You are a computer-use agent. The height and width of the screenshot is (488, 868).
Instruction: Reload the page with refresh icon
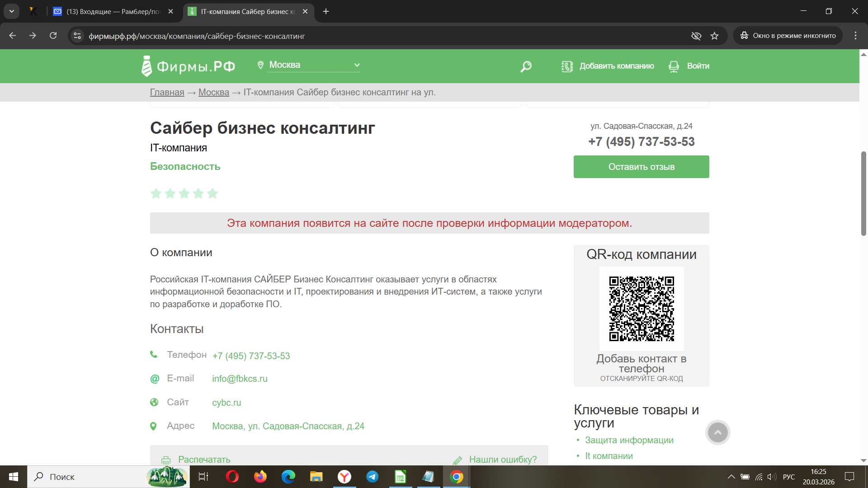tap(53, 36)
